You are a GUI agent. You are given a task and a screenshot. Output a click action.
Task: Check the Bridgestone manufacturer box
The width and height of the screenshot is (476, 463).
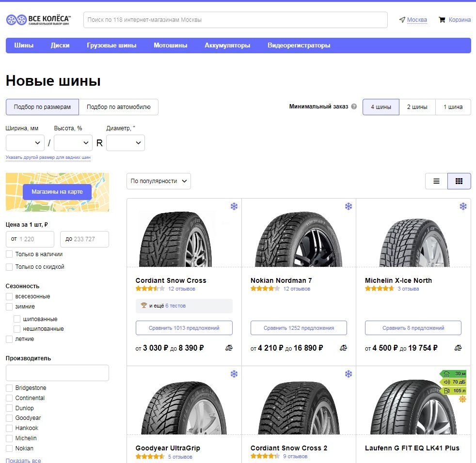pyautogui.click(x=9, y=388)
